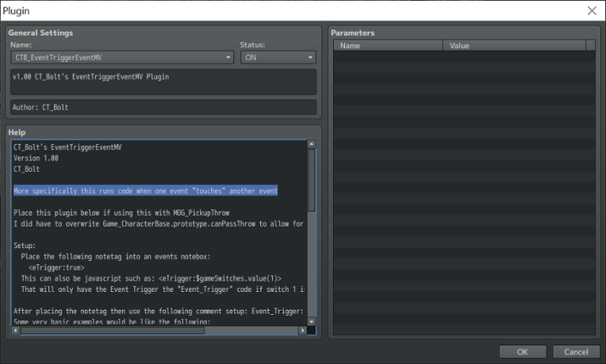Click the Help horizontal scrollbar thumb
This screenshot has height=364, width=606.
(x=113, y=330)
